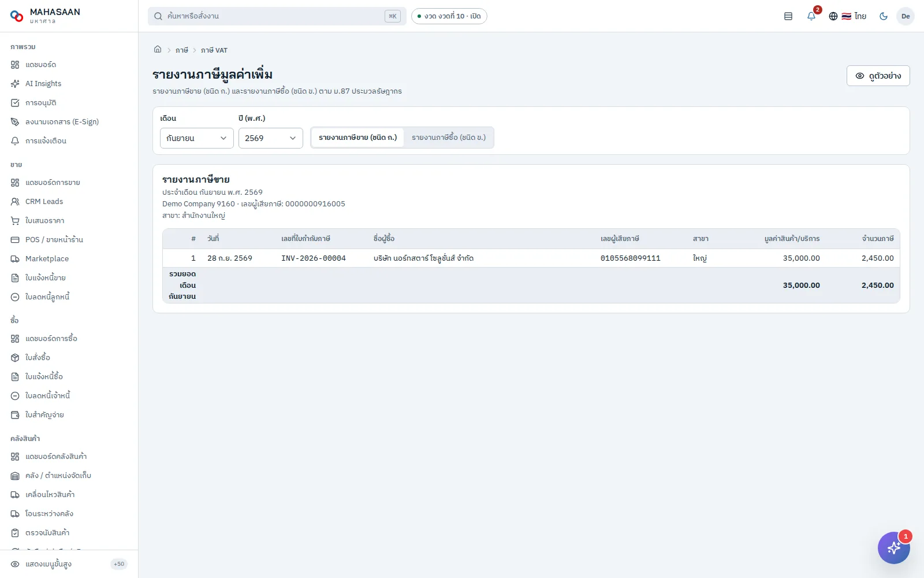Switch to รายงานภาษีซื้อ (ชนิด ข.) tab
This screenshot has height=578, width=924.
pyautogui.click(x=449, y=138)
